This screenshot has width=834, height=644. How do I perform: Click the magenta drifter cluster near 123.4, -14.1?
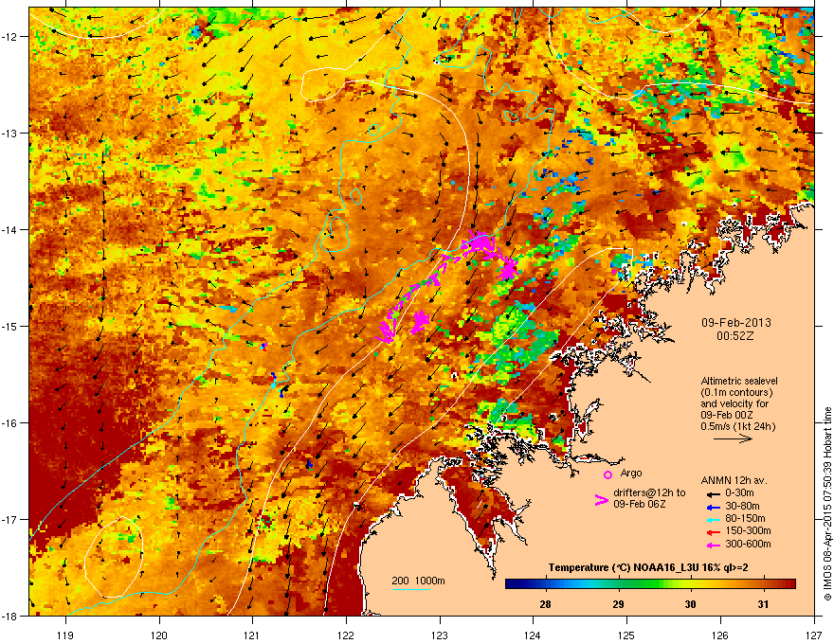[x=479, y=243]
